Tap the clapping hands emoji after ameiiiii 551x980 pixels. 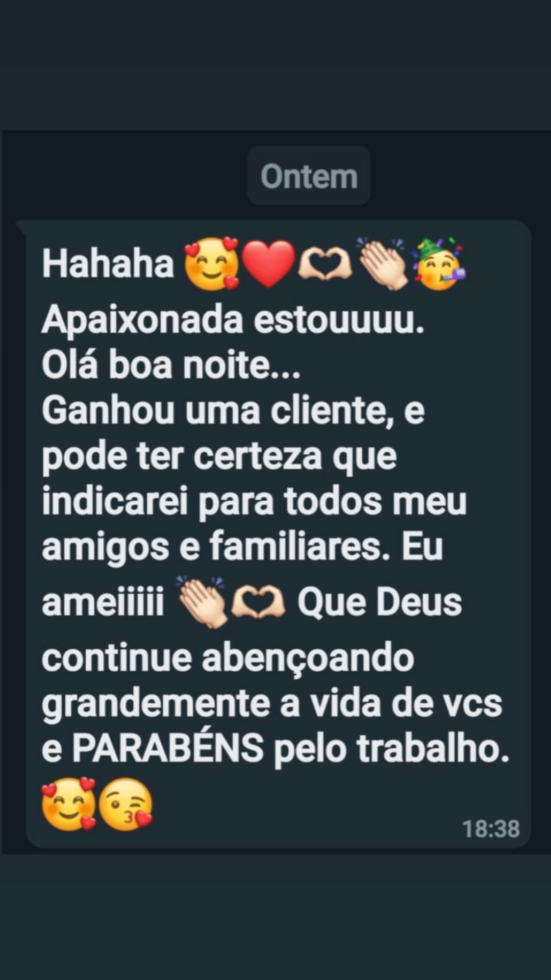[201, 602]
